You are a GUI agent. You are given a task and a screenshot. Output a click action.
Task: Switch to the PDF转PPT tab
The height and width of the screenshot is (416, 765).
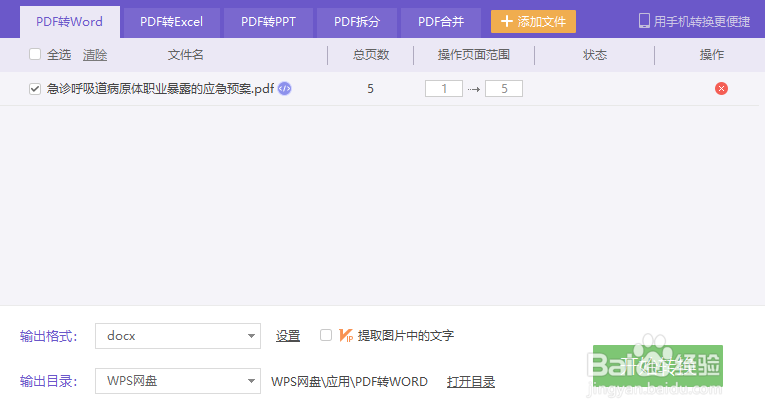268,22
